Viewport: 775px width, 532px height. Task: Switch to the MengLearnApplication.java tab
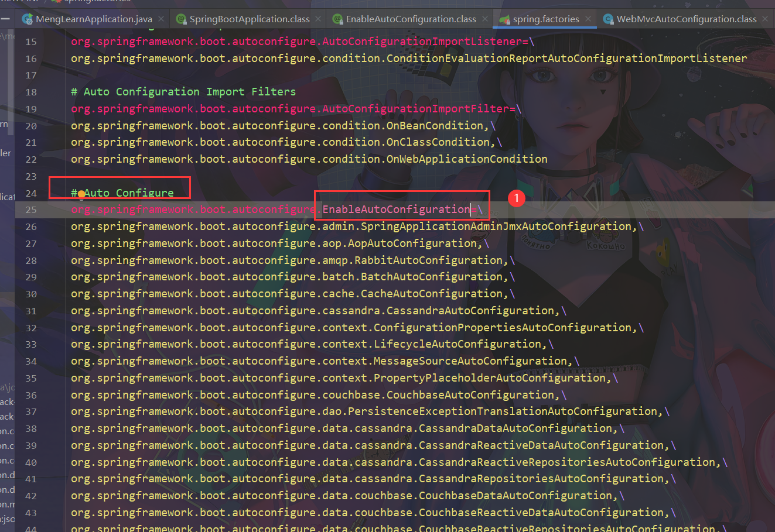point(94,19)
